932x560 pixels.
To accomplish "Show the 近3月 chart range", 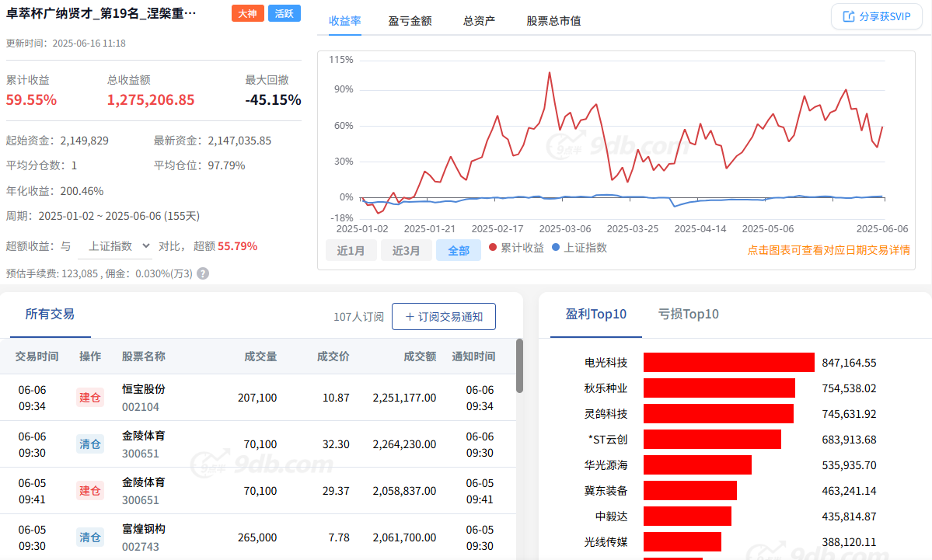I will pos(406,251).
